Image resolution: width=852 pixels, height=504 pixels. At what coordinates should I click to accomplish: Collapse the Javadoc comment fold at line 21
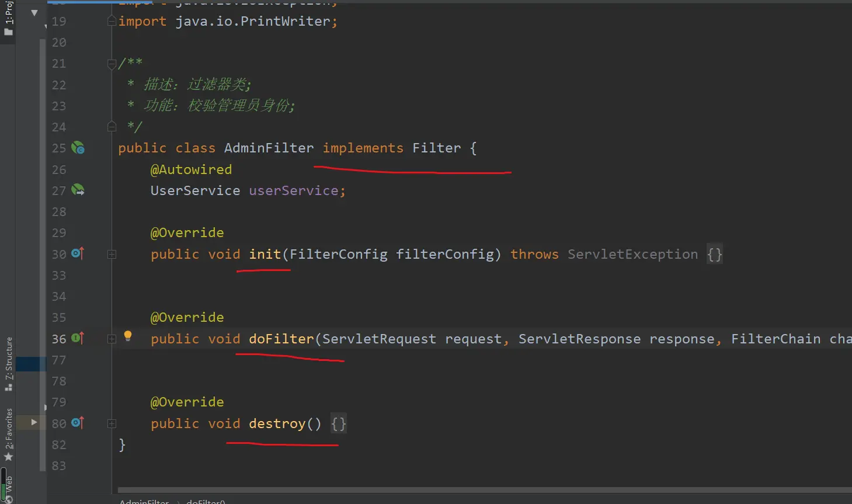point(112,64)
